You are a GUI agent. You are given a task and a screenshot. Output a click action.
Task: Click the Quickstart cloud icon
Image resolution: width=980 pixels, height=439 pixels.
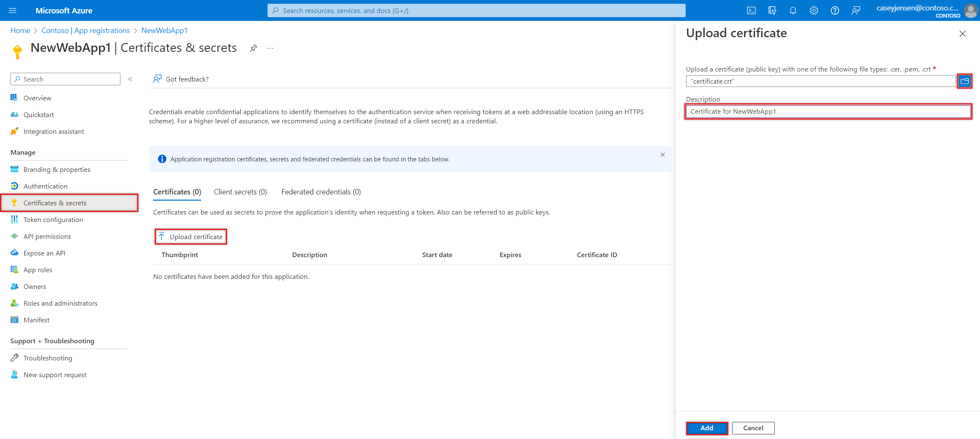point(14,114)
